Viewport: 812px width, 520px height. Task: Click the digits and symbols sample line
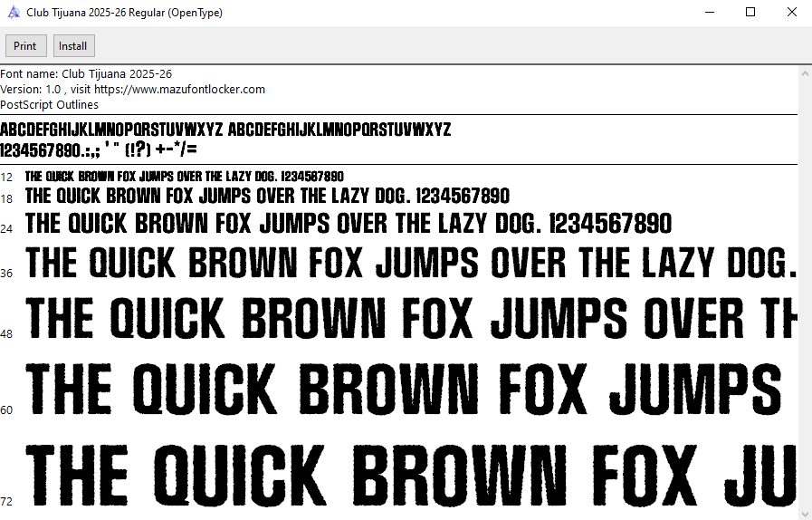(x=99, y=149)
